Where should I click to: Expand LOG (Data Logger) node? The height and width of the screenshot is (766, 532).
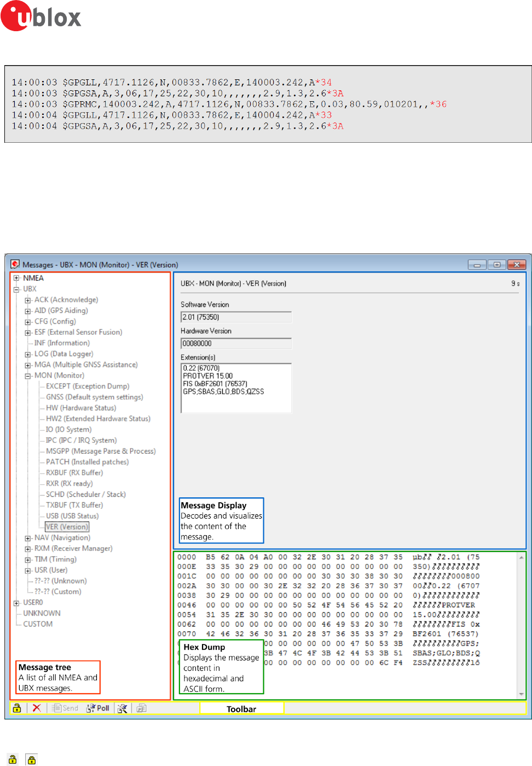coord(28,354)
